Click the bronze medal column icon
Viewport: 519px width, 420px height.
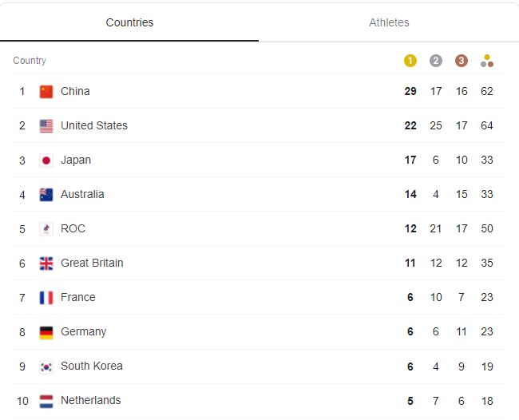click(x=461, y=61)
